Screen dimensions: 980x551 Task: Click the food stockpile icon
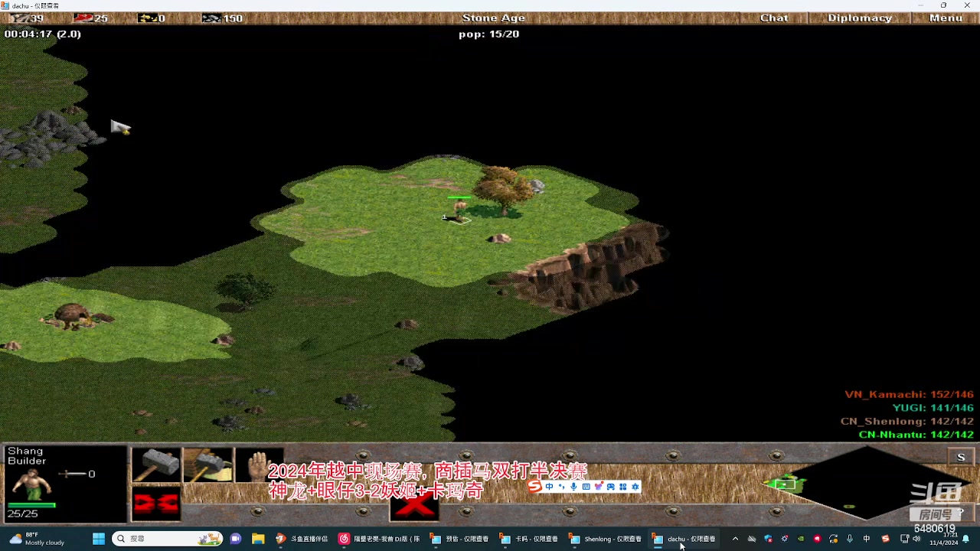83,18
